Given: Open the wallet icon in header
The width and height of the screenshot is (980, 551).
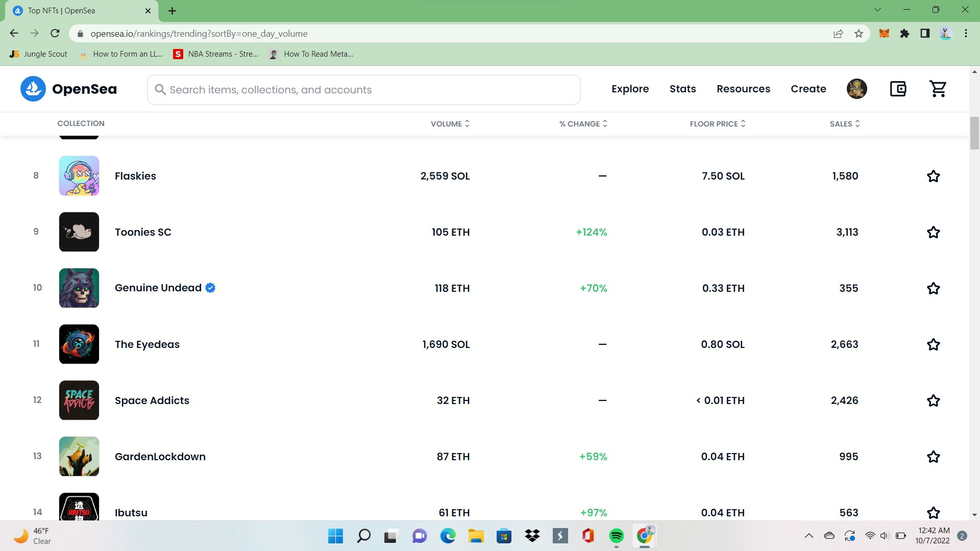Looking at the screenshot, I should click(x=898, y=89).
